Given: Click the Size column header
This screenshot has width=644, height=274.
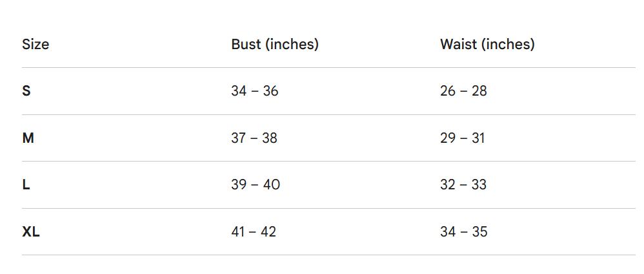Looking at the screenshot, I should click(35, 44).
